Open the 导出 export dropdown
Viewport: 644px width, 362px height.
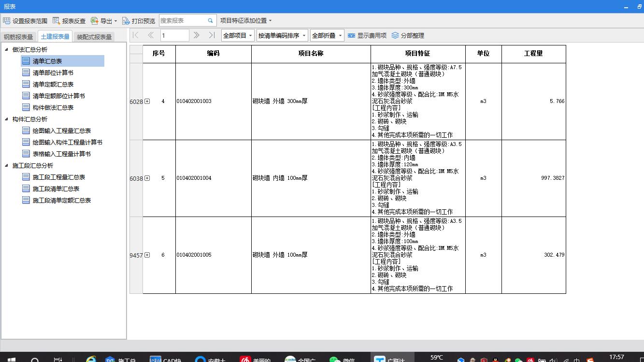coord(104,21)
